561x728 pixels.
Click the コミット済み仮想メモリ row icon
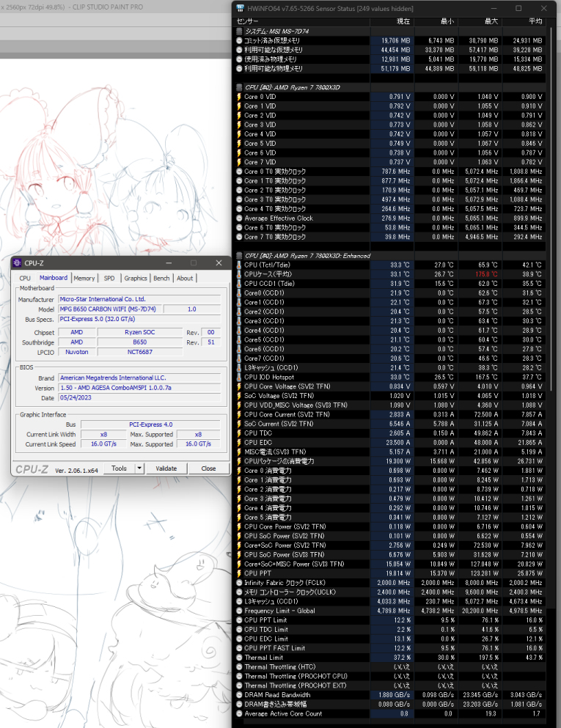click(x=239, y=40)
